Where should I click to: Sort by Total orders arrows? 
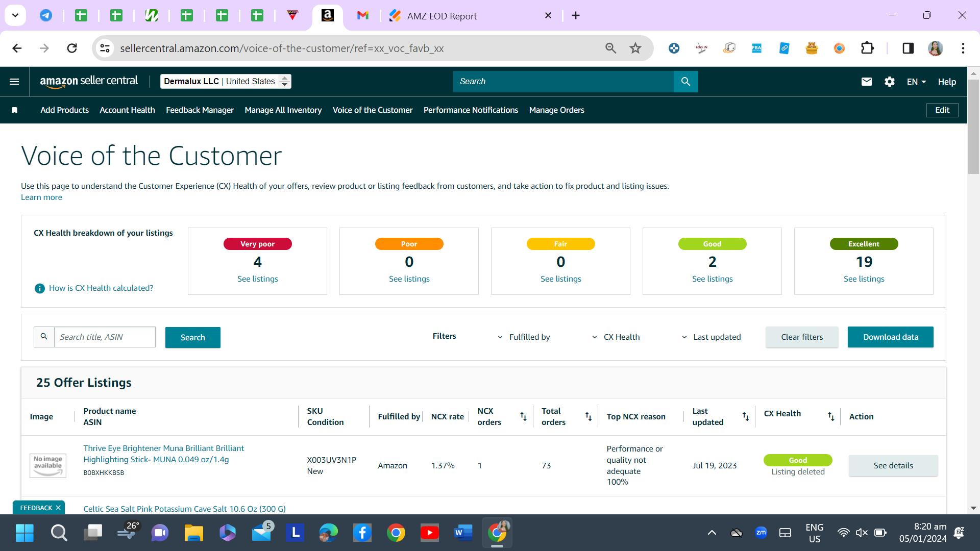588,416
